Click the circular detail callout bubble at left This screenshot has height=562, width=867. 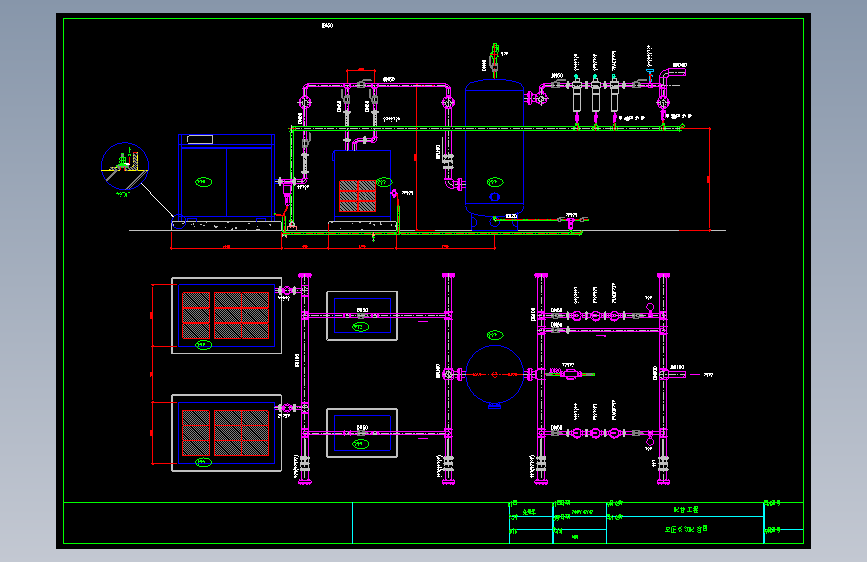pyautogui.click(x=125, y=166)
